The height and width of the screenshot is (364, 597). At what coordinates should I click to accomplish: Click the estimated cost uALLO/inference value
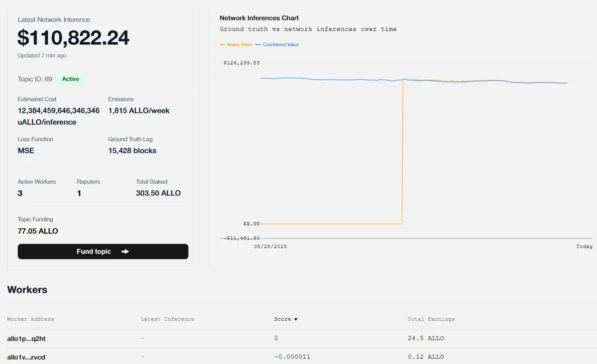click(59, 116)
